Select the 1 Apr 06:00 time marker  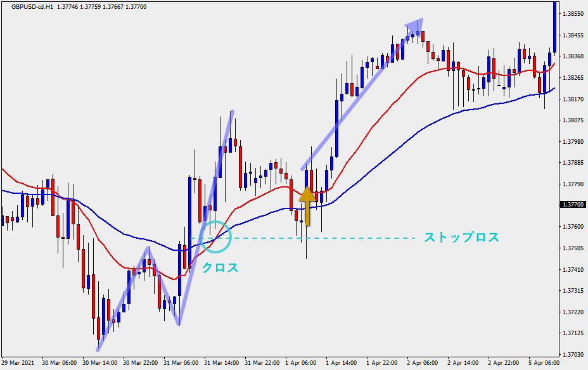click(x=302, y=363)
